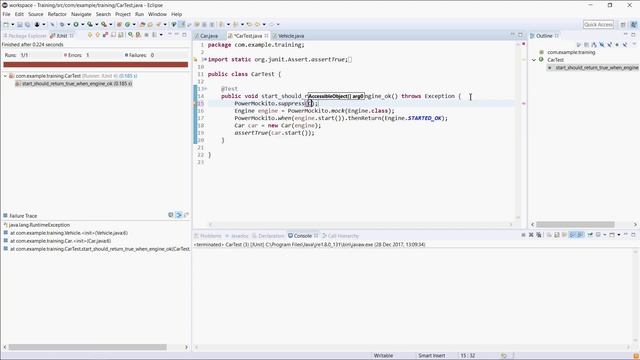The image size is (640, 360).
Task: Create a new Java class from toolbar
Action: 127,24
